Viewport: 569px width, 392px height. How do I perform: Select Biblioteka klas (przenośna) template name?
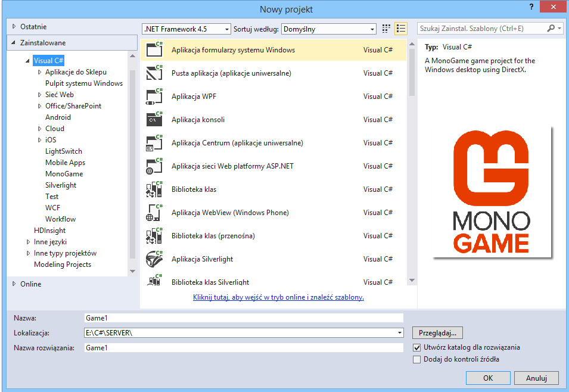[x=213, y=235]
